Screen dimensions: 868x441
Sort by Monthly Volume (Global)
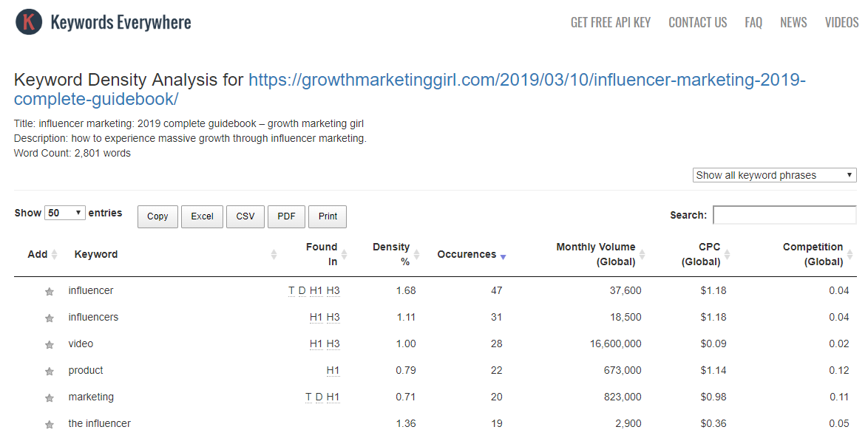point(600,255)
